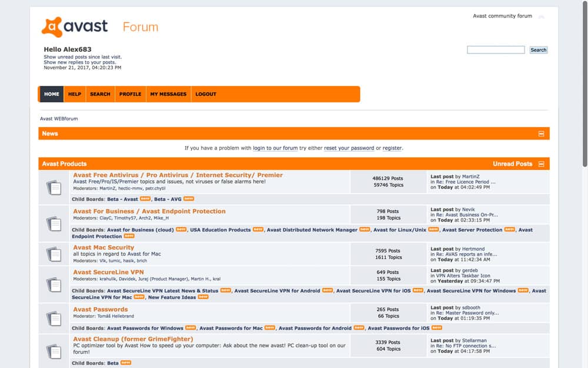Follow the 'register' link in News
Image resolution: width=588 pixels, height=368 pixels.
click(392, 148)
